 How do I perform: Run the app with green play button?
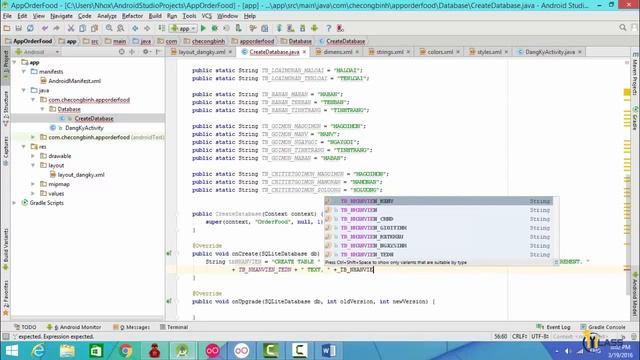tap(203, 28)
